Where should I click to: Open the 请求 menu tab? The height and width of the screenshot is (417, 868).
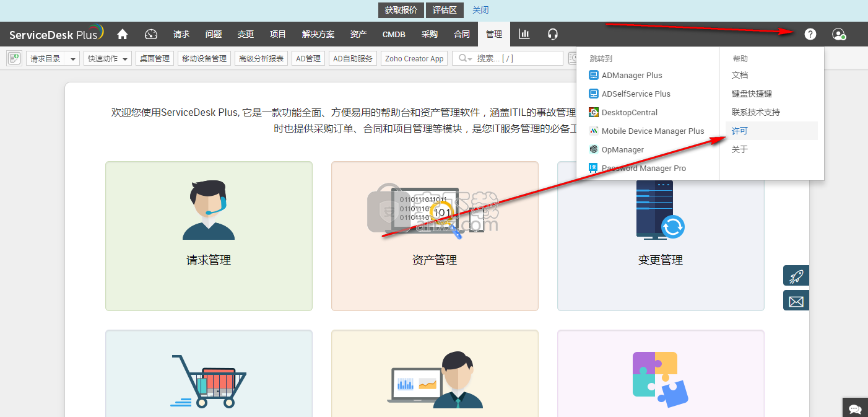(x=181, y=34)
